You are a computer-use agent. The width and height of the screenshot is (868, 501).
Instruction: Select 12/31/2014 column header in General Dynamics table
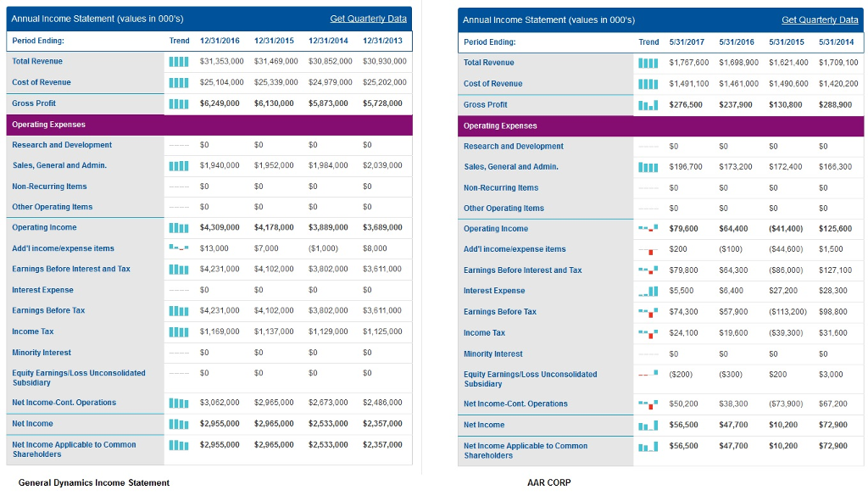[328, 41]
